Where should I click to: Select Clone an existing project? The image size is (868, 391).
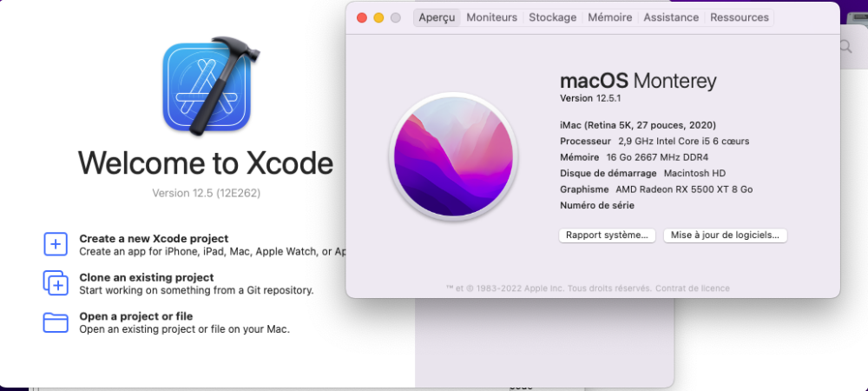click(x=147, y=277)
